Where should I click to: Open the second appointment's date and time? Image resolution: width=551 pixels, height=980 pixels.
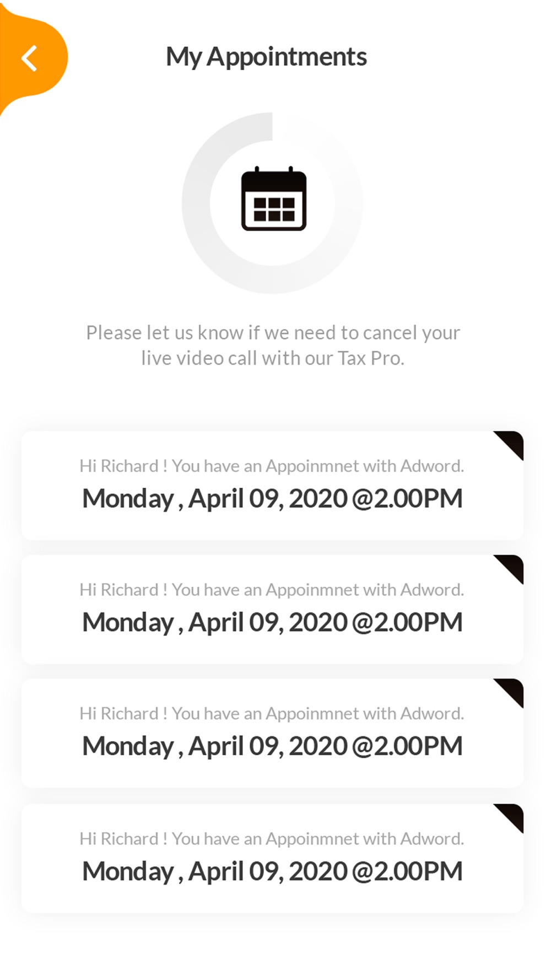click(272, 623)
